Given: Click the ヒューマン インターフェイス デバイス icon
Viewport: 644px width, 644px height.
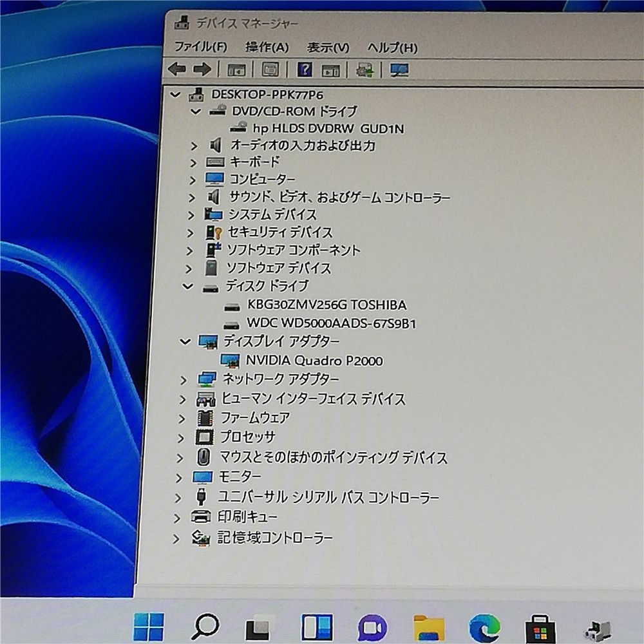Looking at the screenshot, I should tap(206, 399).
